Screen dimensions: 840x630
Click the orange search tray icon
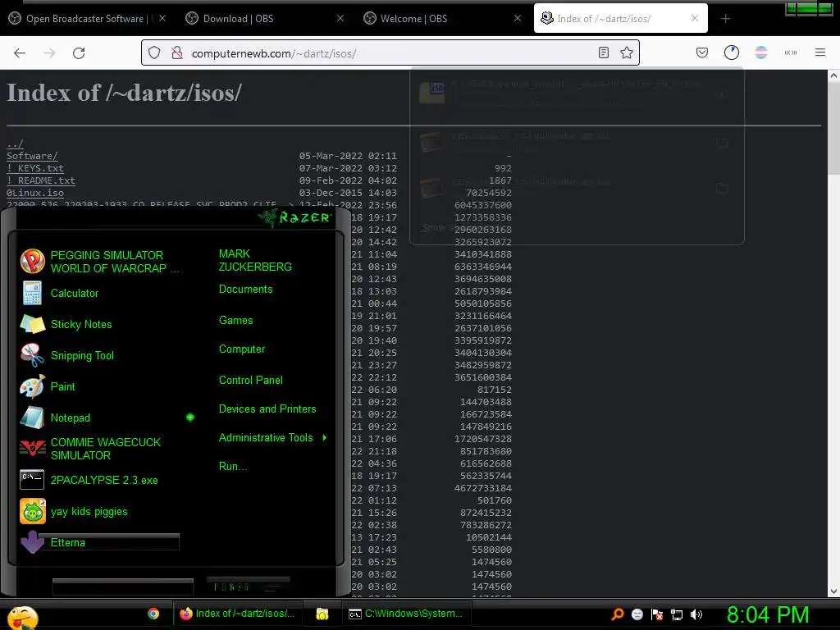point(618,614)
